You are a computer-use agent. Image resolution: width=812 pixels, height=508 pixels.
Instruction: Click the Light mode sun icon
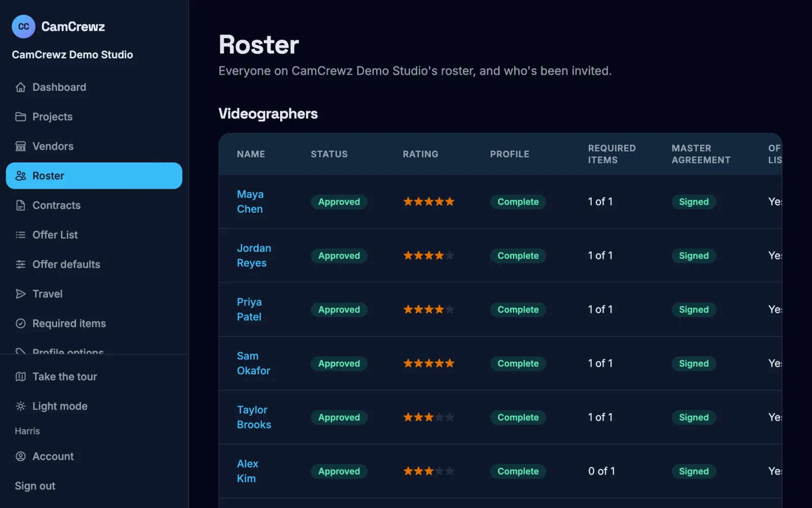[20, 406]
